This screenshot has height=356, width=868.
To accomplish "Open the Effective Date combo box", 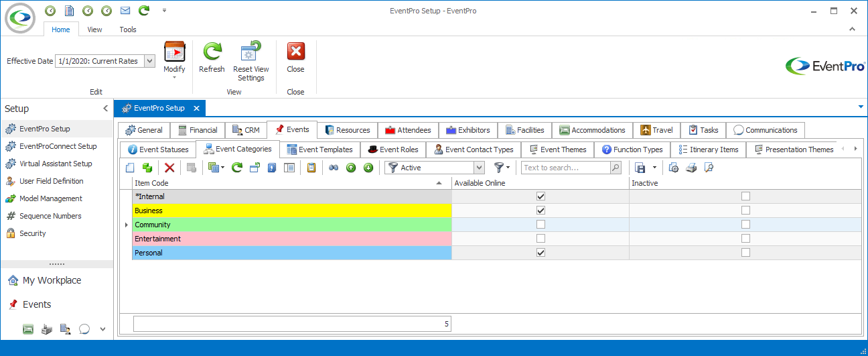I will point(149,61).
